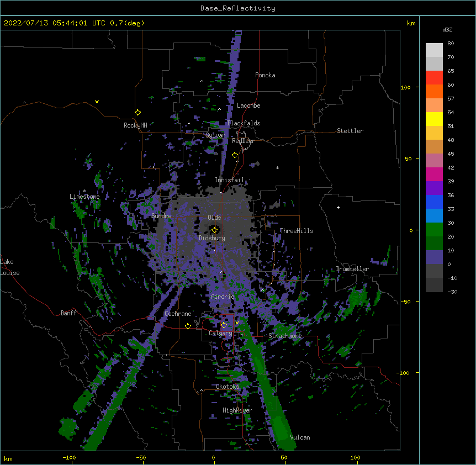Click the yellow diamond marker south of RedDeer

pyautogui.click(x=235, y=155)
